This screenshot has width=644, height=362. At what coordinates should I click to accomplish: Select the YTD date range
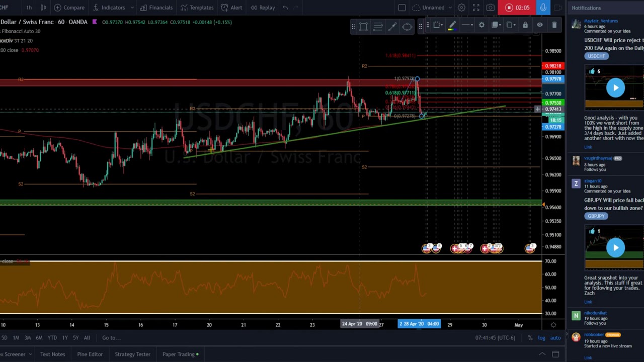52,338
